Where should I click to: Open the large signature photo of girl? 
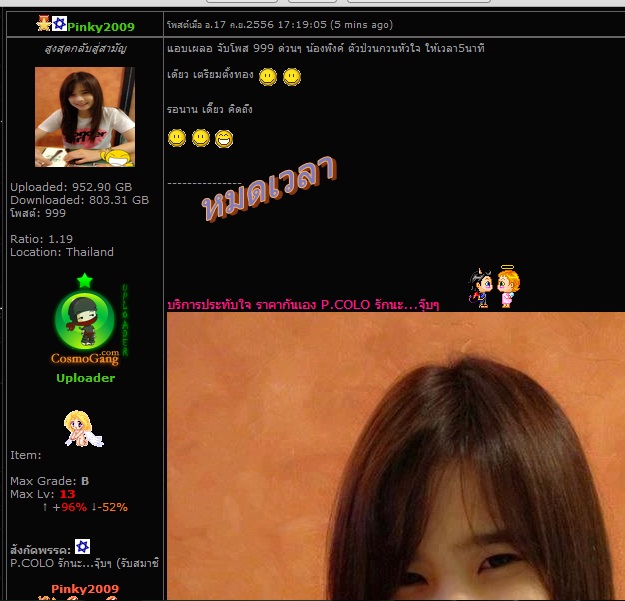pyautogui.click(x=396, y=456)
